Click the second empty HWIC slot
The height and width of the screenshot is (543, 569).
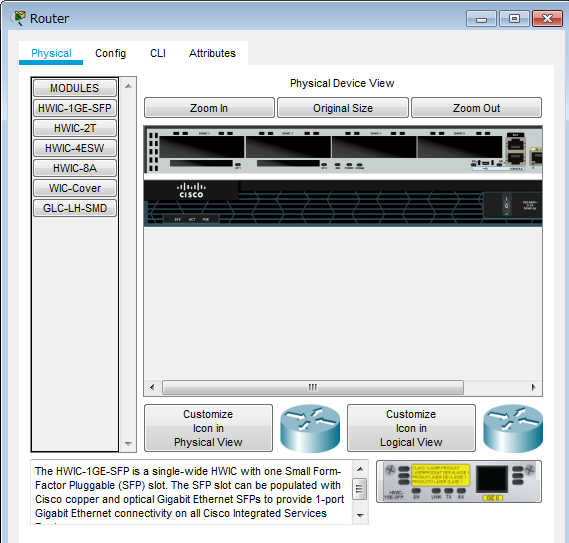pos(288,147)
